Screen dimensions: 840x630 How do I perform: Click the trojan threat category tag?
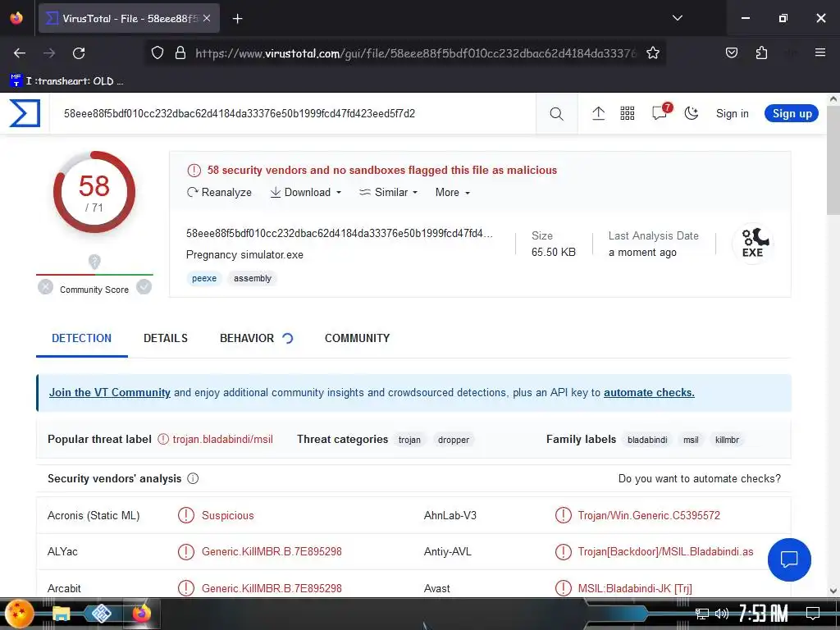coord(409,440)
